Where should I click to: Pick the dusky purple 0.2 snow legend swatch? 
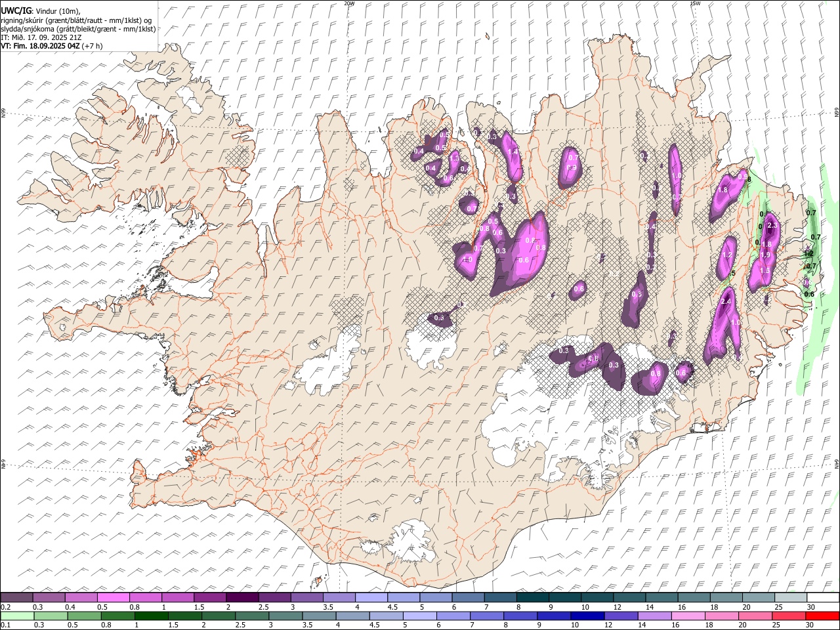[x=17, y=598]
